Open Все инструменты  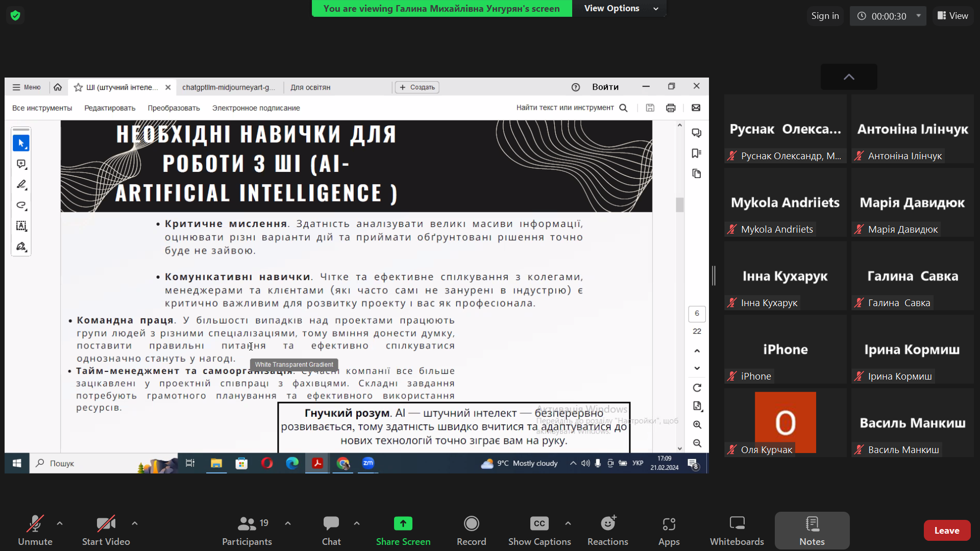click(42, 108)
